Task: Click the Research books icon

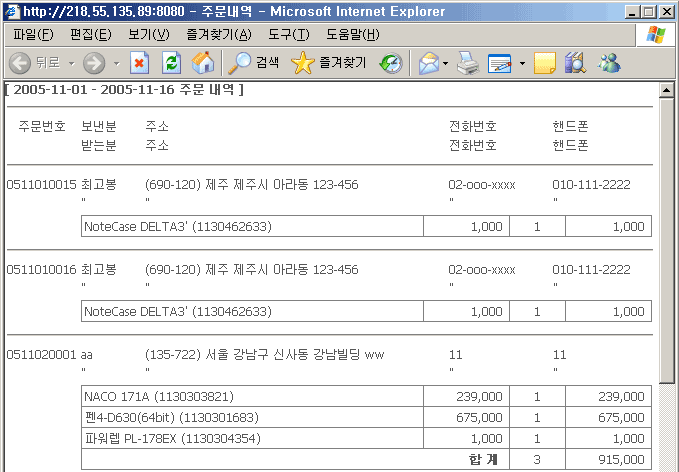Action: click(575, 63)
